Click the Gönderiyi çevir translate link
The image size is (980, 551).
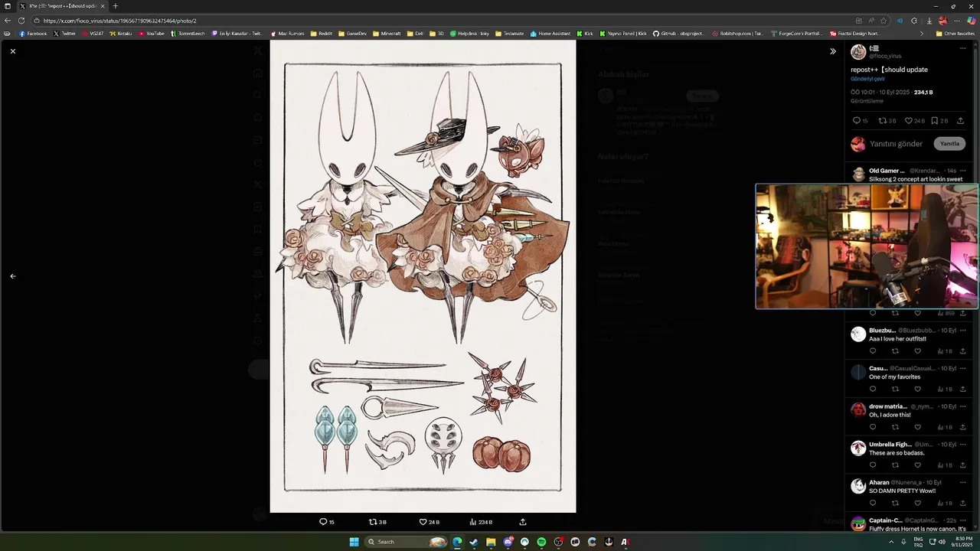pyautogui.click(x=867, y=79)
